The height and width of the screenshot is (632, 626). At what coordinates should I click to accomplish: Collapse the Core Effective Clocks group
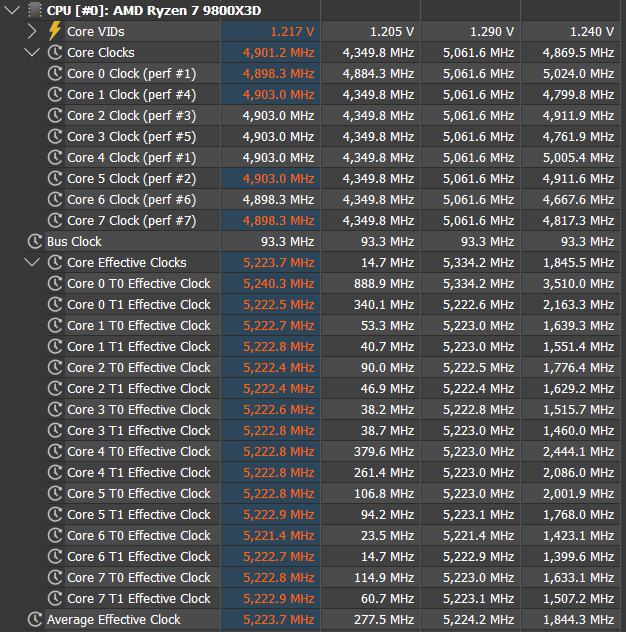coord(32,262)
